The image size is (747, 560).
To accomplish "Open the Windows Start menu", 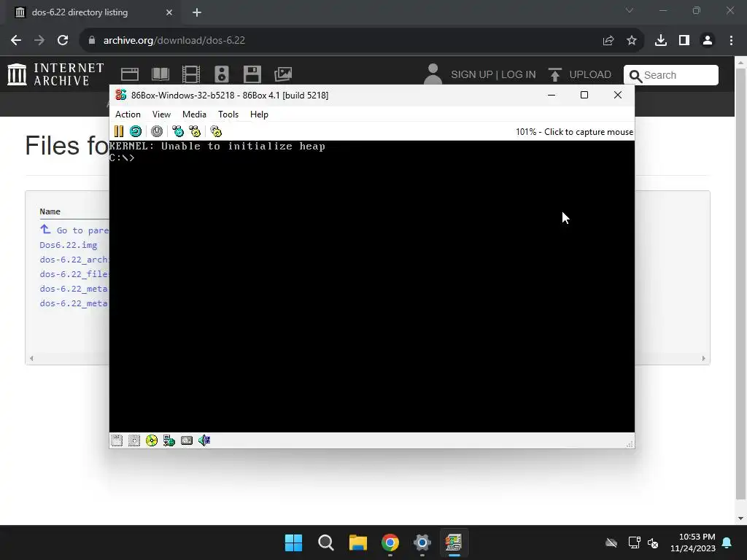I will click(293, 542).
